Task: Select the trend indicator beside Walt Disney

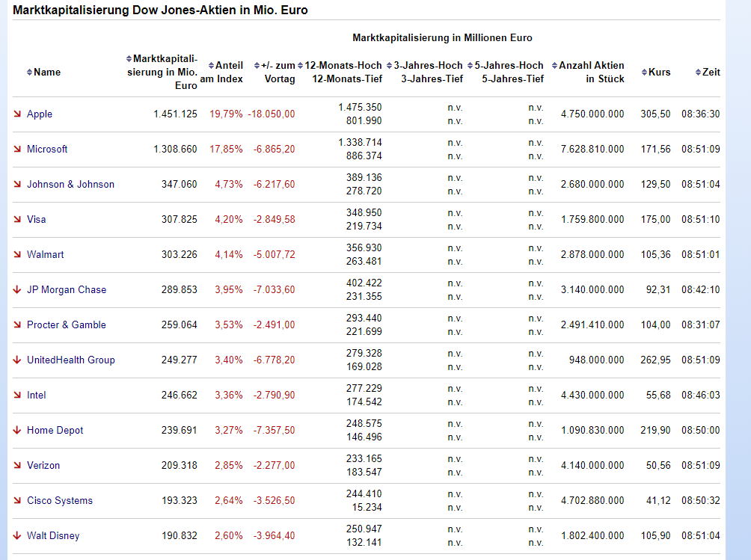Action: (x=16, y=535)
